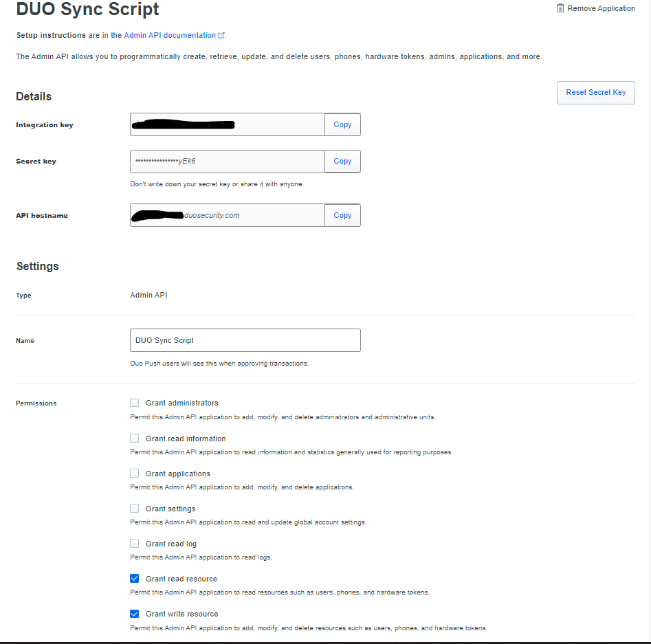Click the Settings section heading
This screenshot has width=651, height=644.
tap(37, 266)
